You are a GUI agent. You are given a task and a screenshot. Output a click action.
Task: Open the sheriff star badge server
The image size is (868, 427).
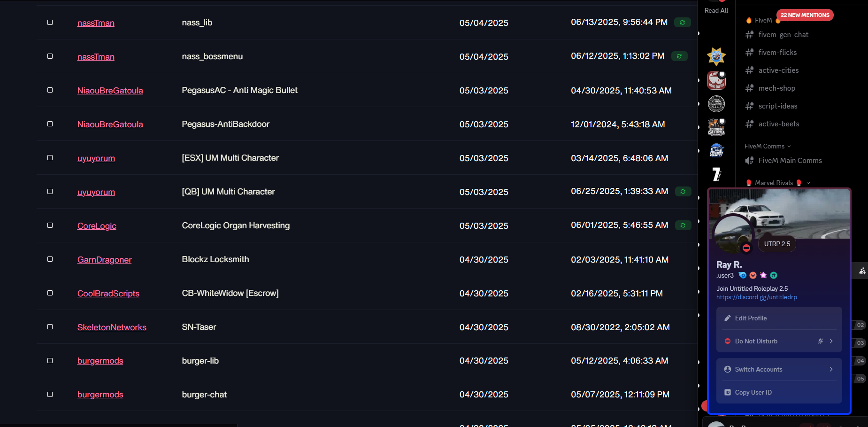716,56
